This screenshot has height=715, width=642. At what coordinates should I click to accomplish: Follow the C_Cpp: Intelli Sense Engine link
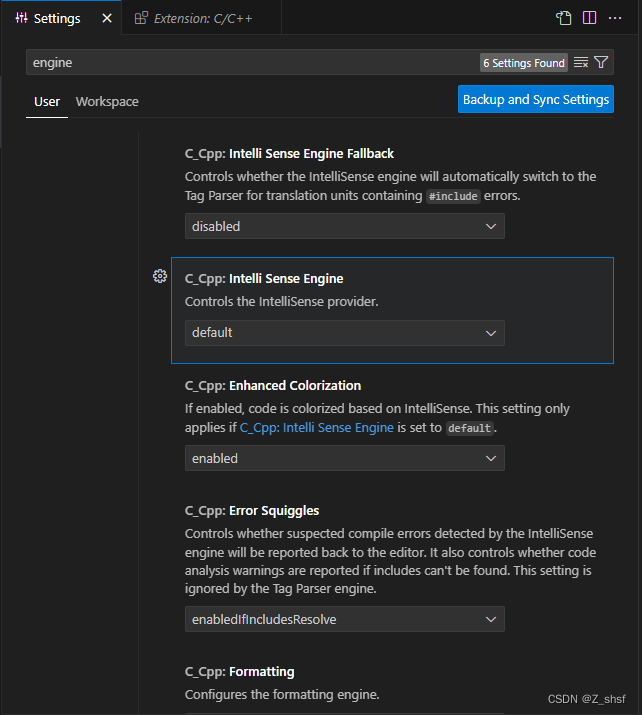tap(316, 428)
